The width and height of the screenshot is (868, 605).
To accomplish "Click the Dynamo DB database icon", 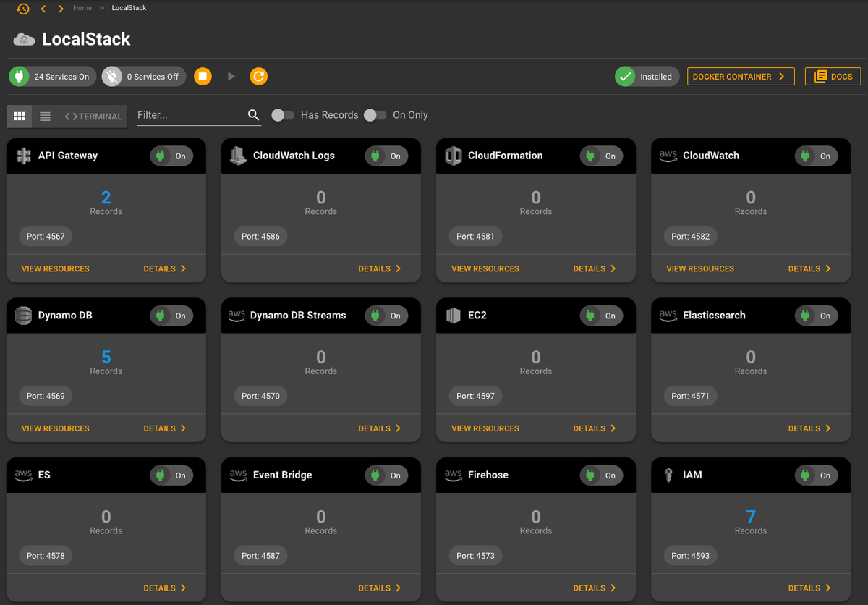I will [x=24, y=316].
